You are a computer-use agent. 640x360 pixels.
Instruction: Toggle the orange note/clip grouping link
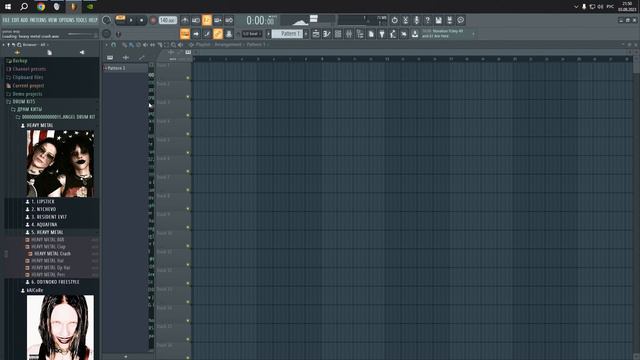pos(218,34)
